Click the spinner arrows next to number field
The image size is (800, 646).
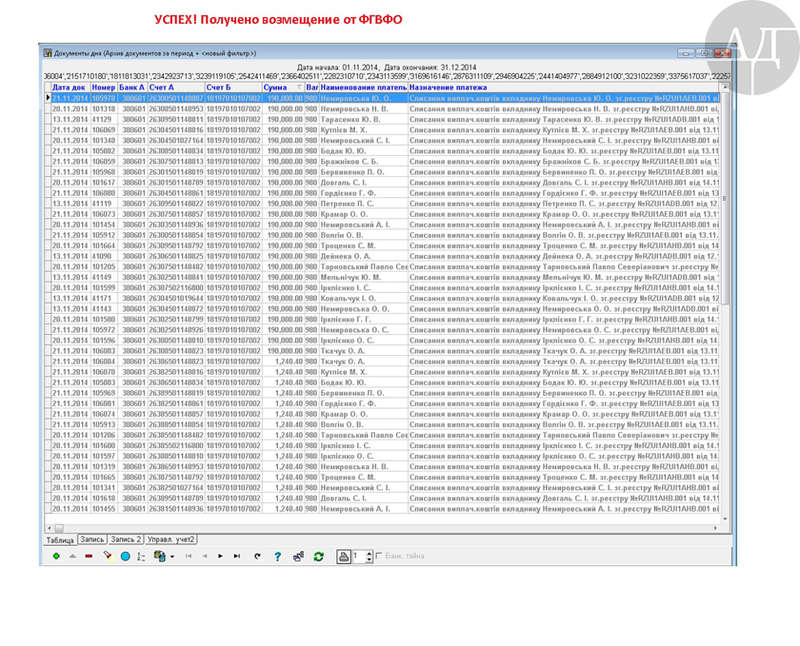[x=366, y=556]
